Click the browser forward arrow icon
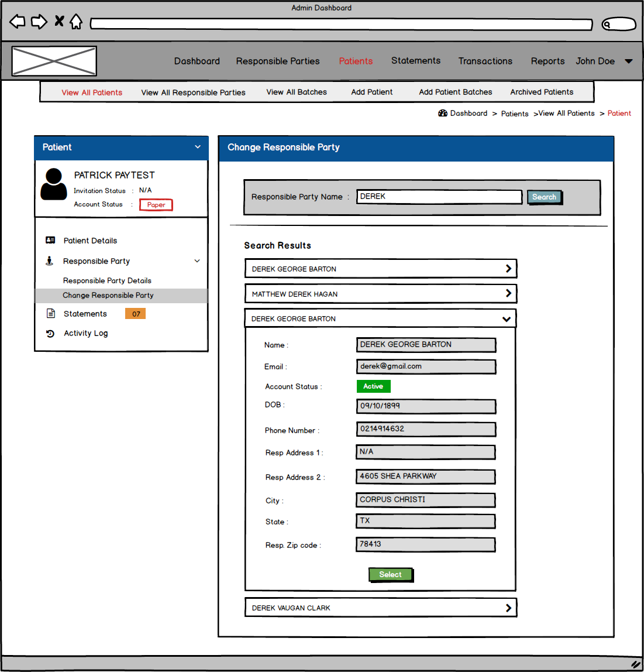This screenshot has height=672, width=644. click(x=39, y=22)
